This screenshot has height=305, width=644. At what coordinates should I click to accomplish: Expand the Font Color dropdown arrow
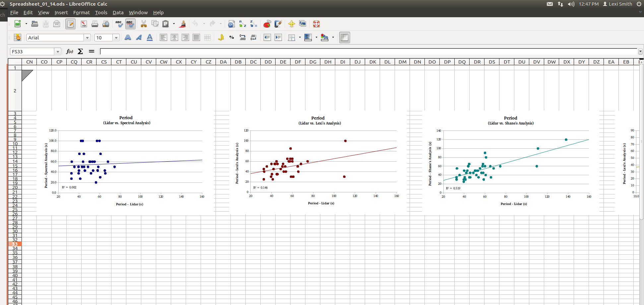tap(333, 37)
